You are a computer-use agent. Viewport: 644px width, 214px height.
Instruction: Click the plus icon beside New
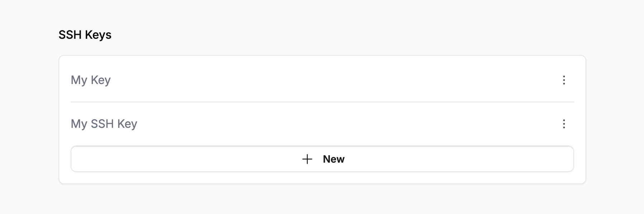307,159
